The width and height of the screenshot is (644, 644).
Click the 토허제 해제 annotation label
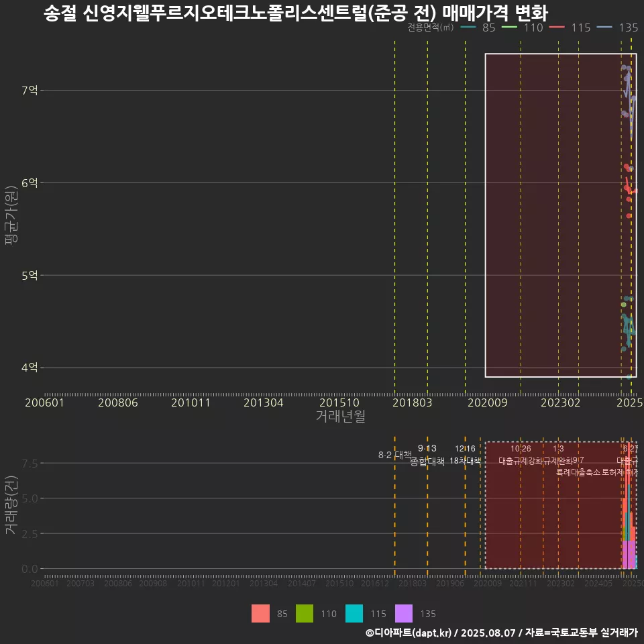pos(620,472)
